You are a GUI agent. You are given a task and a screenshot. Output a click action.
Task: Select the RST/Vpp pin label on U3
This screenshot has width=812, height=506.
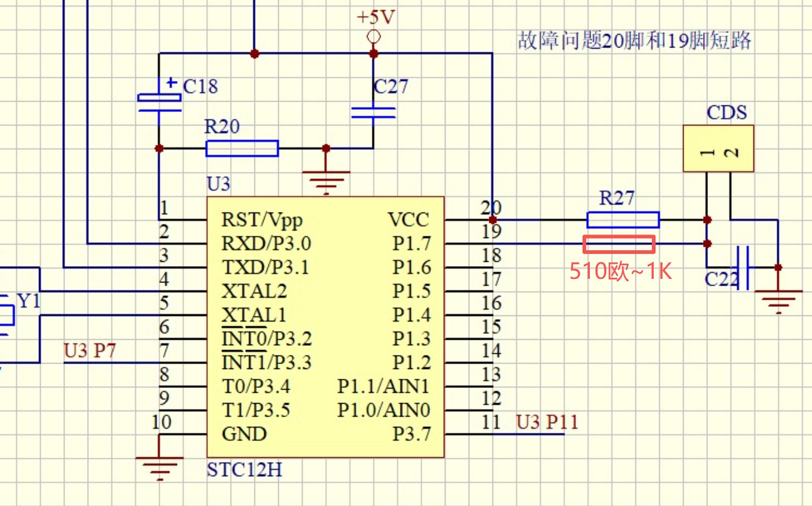pyautogui.click(x=262, y=220)
